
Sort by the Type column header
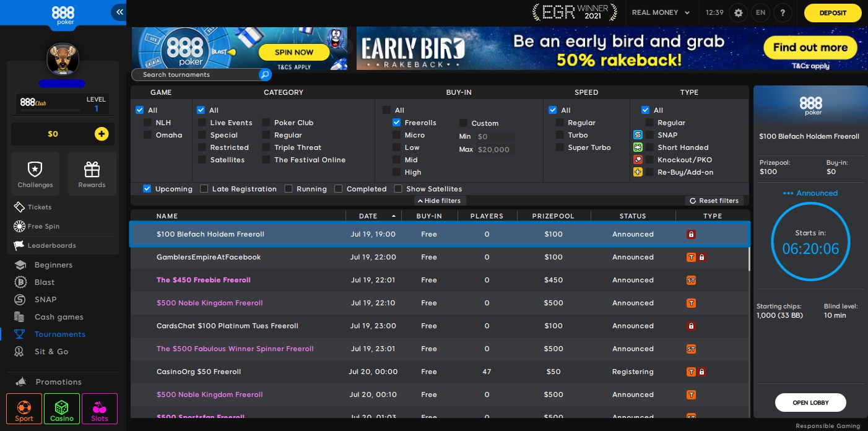click(x=713, y=216)
